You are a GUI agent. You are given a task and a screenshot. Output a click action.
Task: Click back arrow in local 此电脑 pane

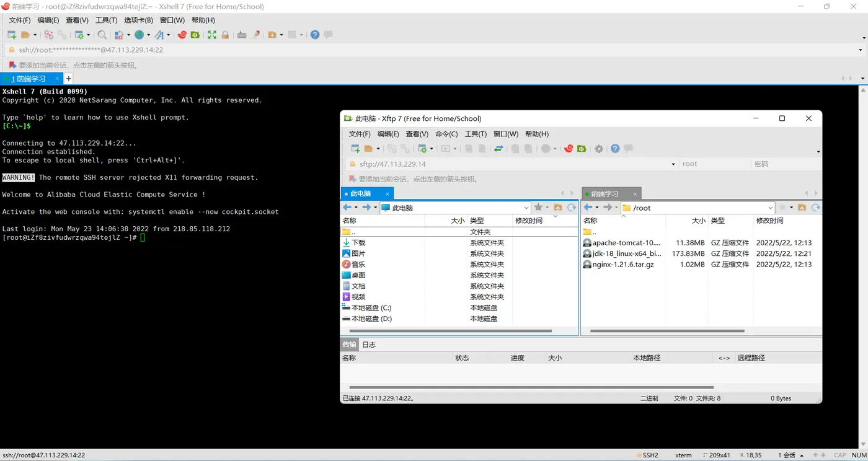(x=347, y=208)
